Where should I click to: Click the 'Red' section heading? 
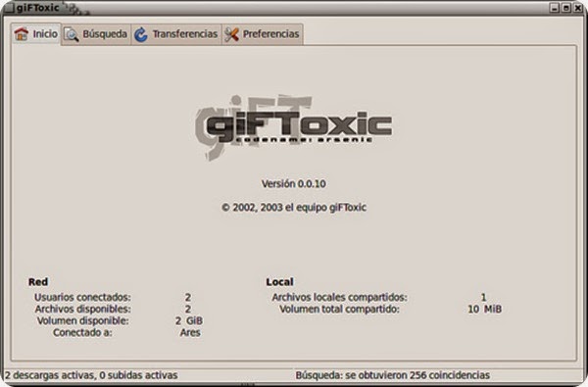click(x=38, y=281)
